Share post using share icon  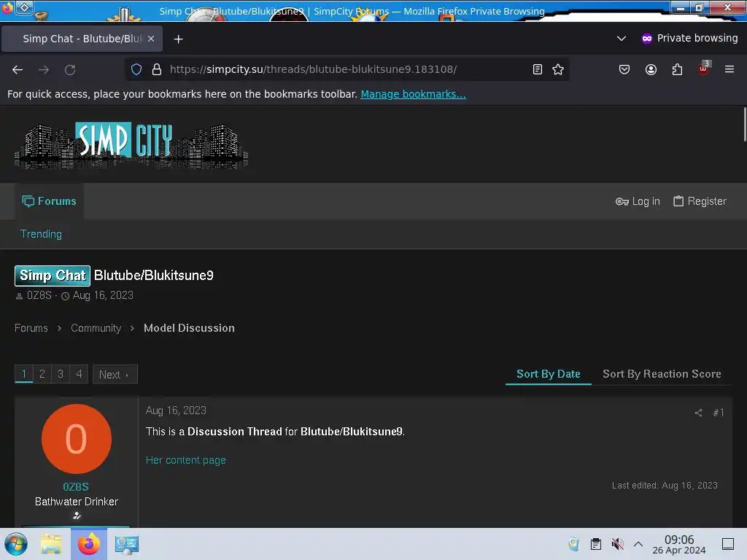(x=698, y=413)
